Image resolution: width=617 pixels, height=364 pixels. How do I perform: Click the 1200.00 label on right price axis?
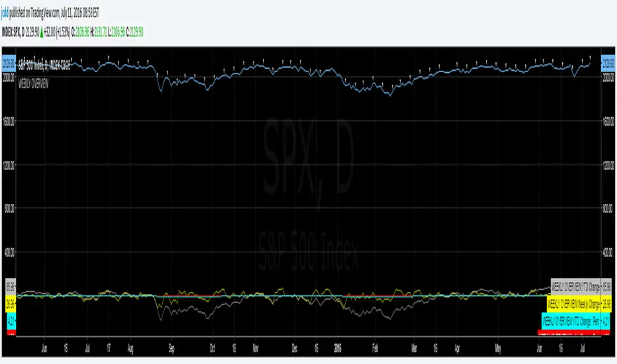(x=608, y=165)
